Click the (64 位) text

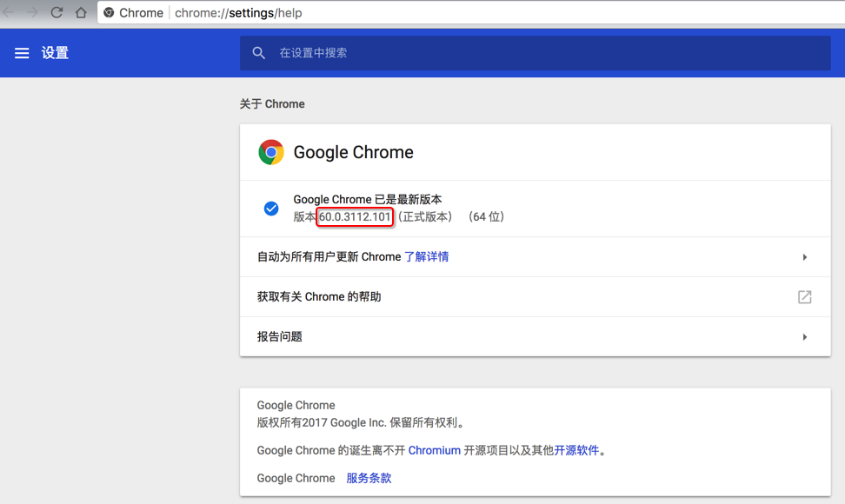[x=486, y=217]
